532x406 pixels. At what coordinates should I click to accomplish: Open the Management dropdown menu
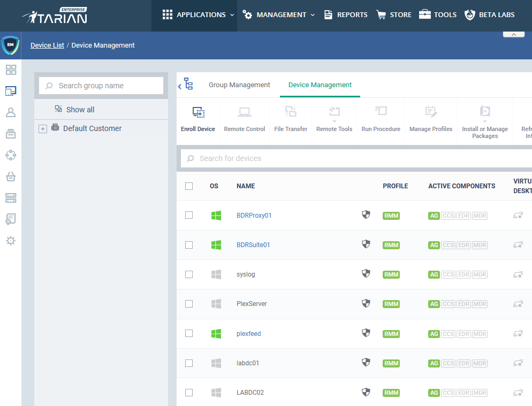[279, 15]
